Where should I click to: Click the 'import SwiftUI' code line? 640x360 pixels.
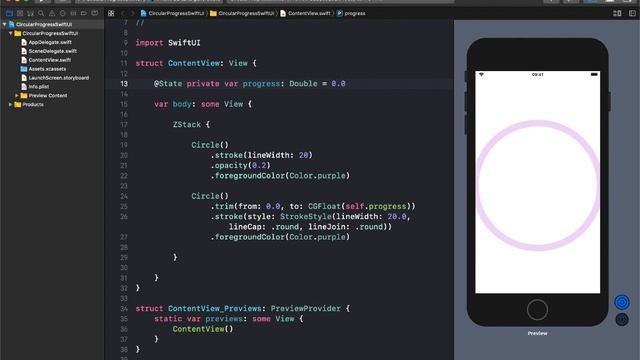(168, 43)
